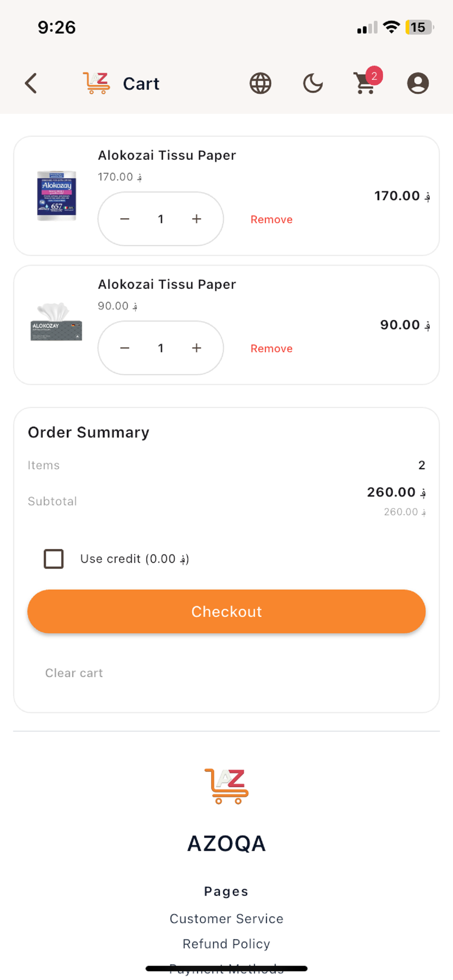Open the Refund Policy page link
This screenshot has width=453, height=980.
(x=226, y=944)
